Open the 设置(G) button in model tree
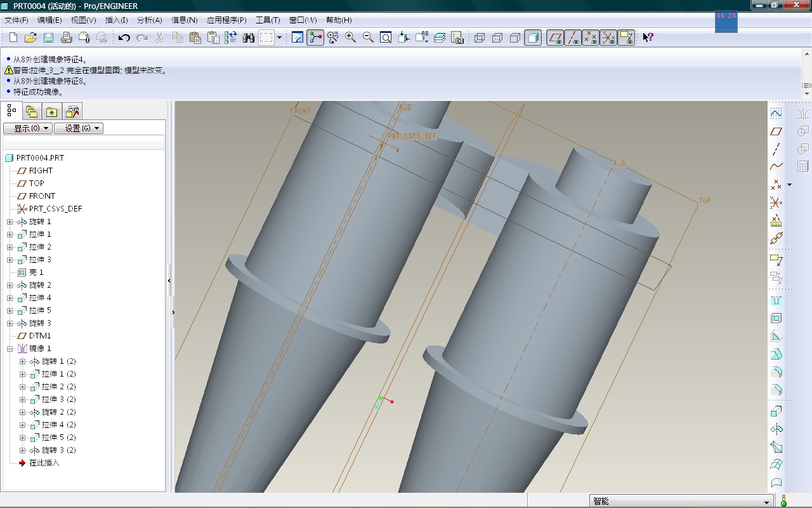Screen dimensions: 812x508 (79, 128)
